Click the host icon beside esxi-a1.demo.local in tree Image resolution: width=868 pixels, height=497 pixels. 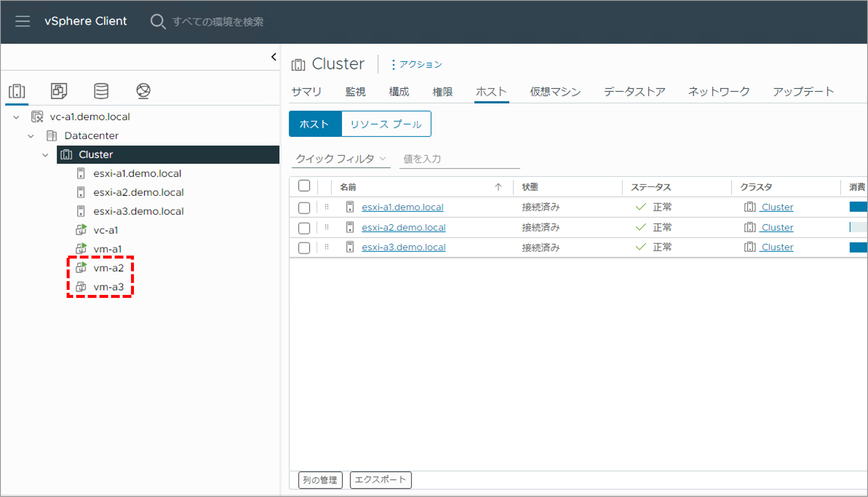(x=81, y=173)
